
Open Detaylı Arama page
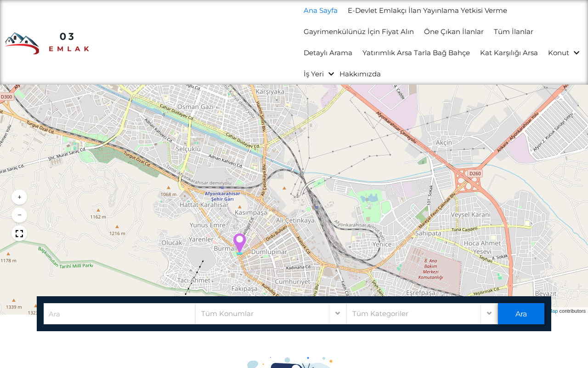coord(328,53)
